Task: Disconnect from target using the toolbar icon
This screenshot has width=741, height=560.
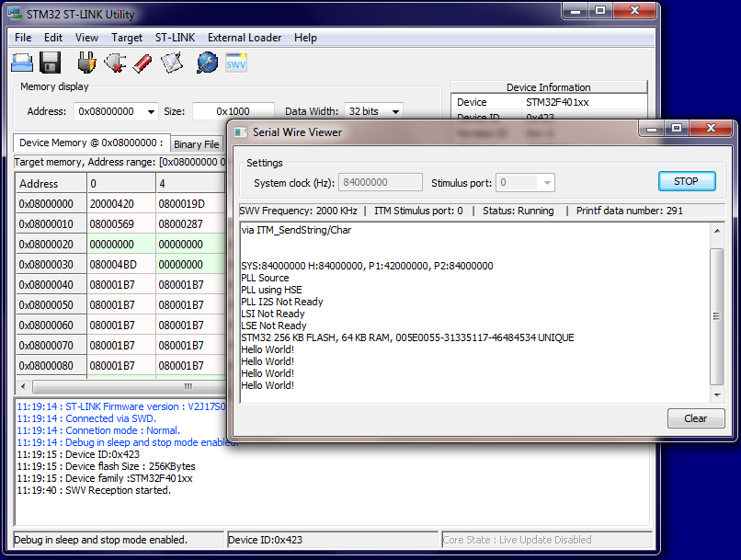Action: coord(115,63)
